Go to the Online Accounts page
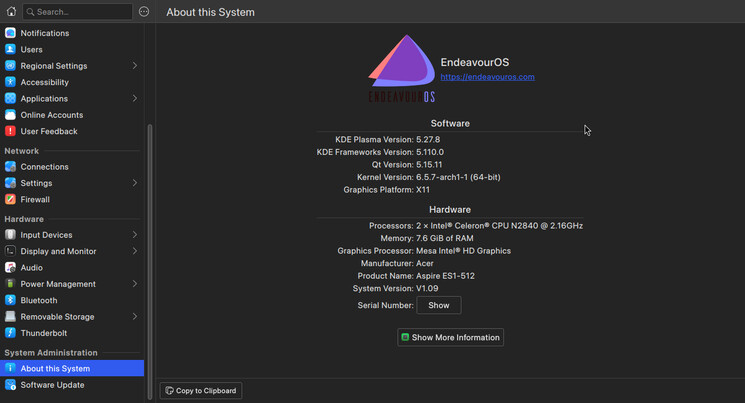This screenshot has width=745, height=403. tap(72, 115)
